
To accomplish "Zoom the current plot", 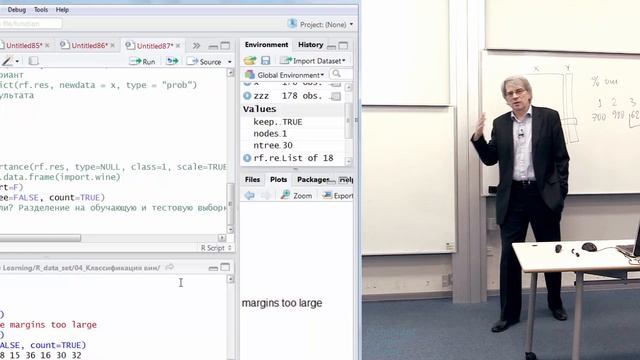I will coord(297,196).
